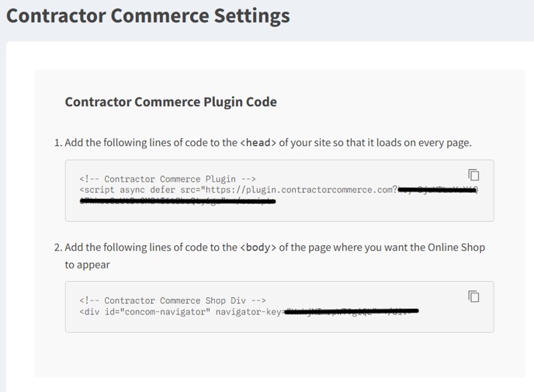Select the Contractor Commerce Plugin Code heading

[171, 102]
